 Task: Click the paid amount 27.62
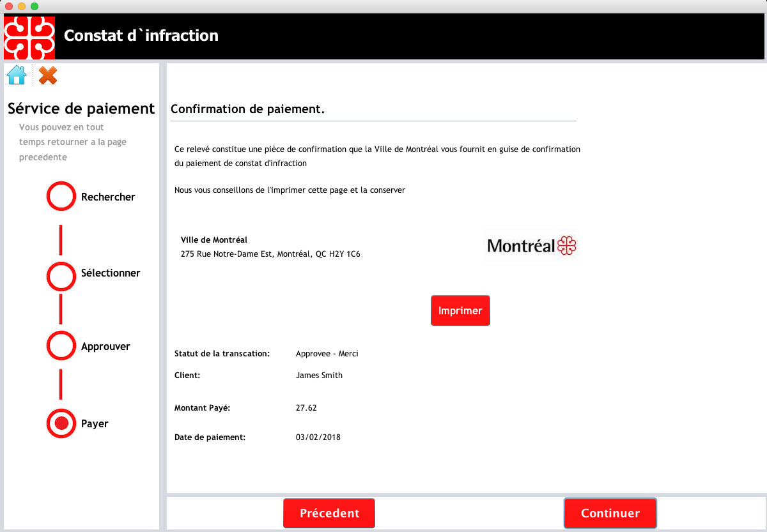tap(306, 407)
